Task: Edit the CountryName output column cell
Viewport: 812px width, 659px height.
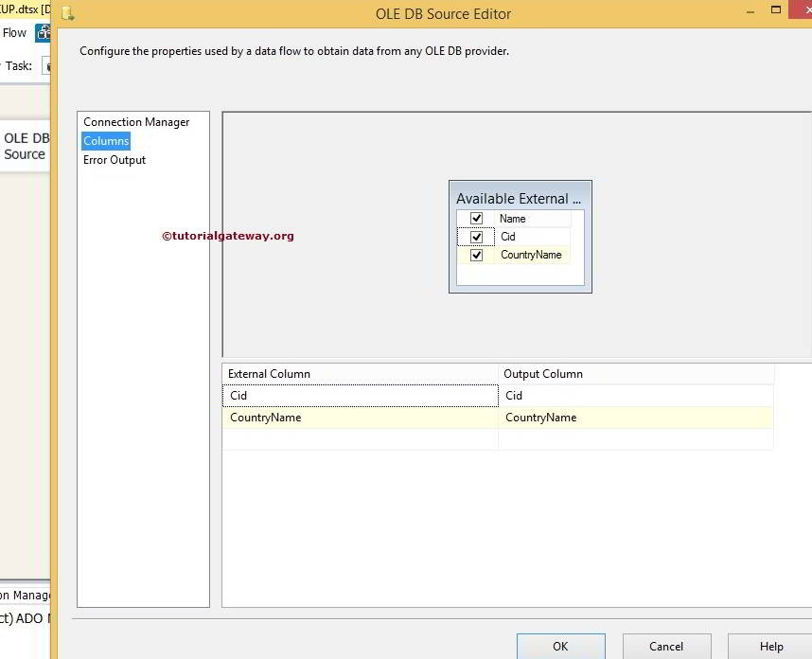Action: click(636, 418)
